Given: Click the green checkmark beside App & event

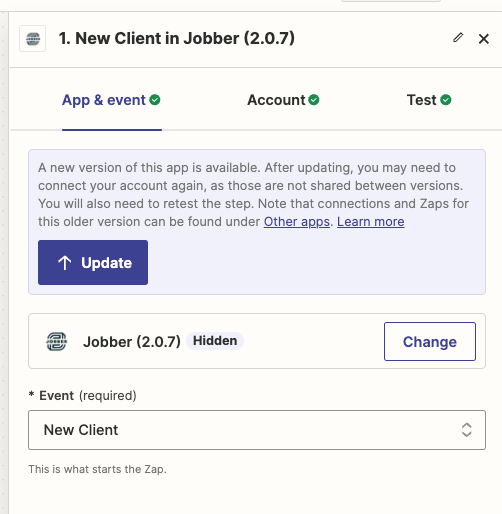Looking at the screenshot, I should (155, 100).
